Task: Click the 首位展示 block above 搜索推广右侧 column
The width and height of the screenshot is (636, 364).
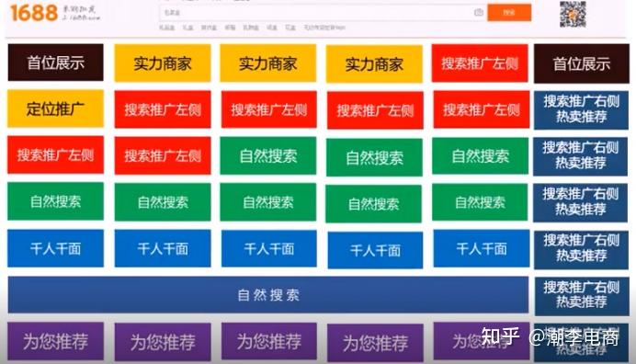Action: [581, 63]
